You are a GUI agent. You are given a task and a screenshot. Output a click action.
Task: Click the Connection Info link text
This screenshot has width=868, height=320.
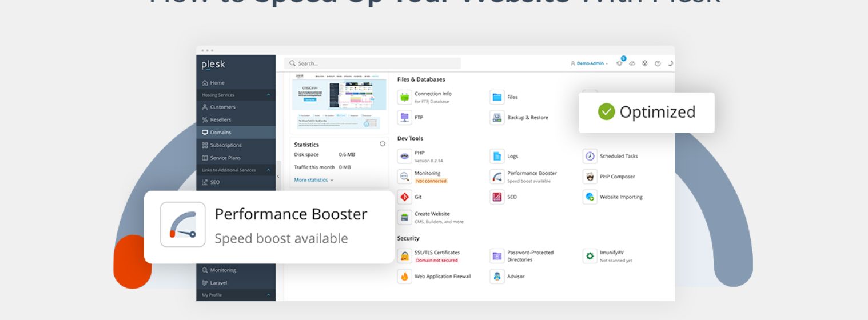[x=433, y=94]
